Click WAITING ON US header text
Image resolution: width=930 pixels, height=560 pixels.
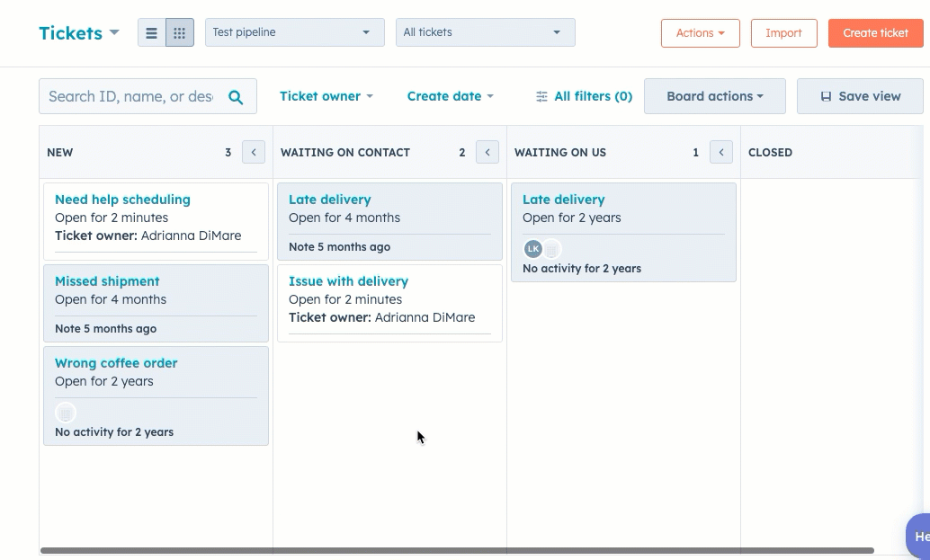(x=560, y=152)
